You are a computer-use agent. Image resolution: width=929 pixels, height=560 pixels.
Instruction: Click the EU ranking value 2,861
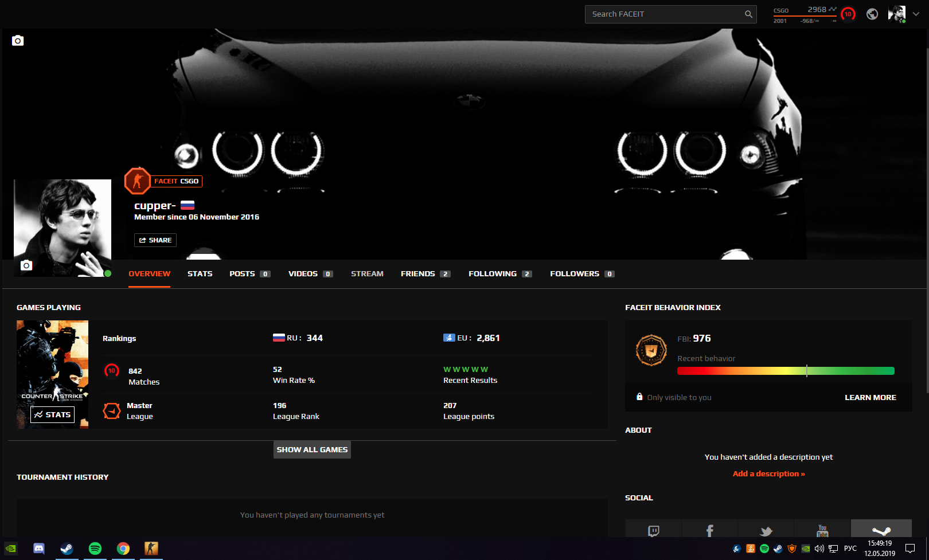click(x=489, y=338)
